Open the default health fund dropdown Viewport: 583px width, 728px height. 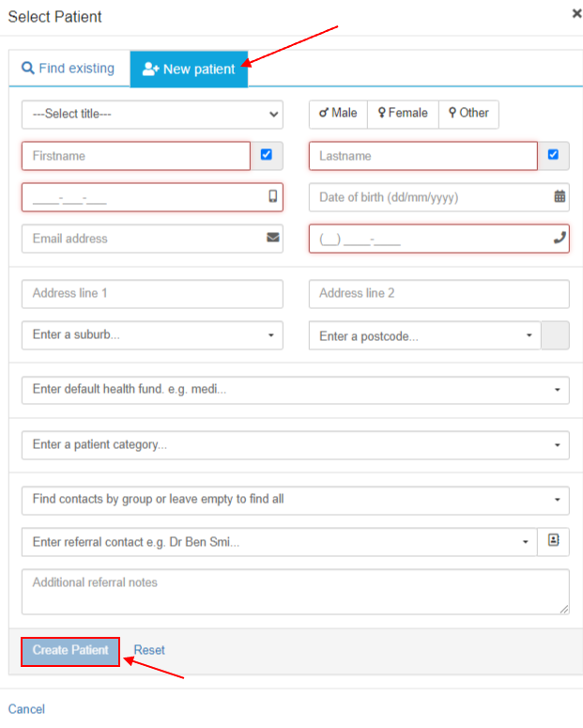click(x=295, y=390)
